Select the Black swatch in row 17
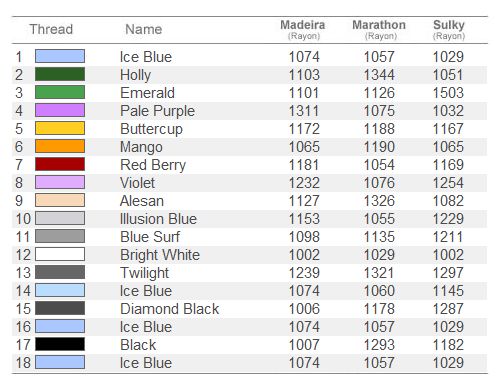Image resolution: width=500 pixels, height=384 pixels. pos(60,344)
